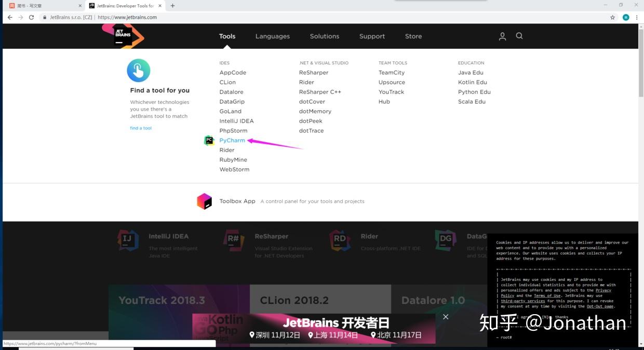The height and width of the screenshot is (350, 644).
Task: Open AppCode from IDEs list
Action: pyautogui.click(x=233, y=73)
